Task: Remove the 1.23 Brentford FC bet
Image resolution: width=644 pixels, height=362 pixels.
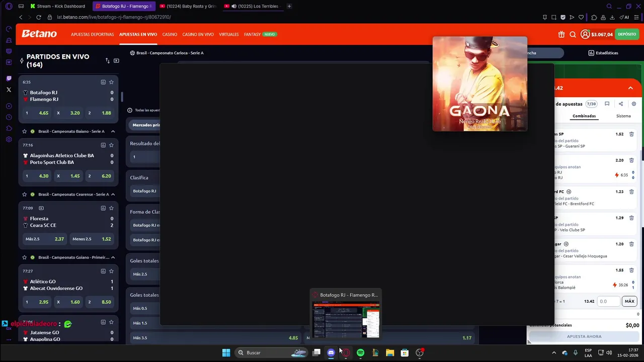Action: (x=631, y=192)
